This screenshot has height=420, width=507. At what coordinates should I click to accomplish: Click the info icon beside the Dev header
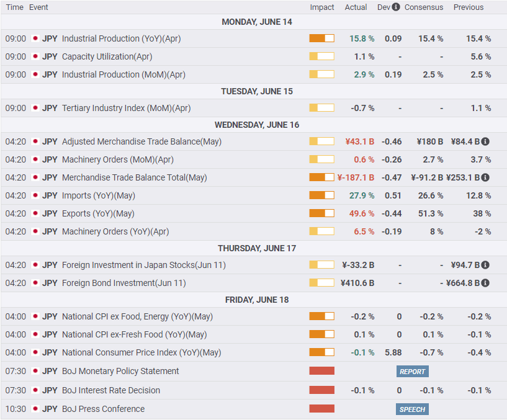point(397,7)
